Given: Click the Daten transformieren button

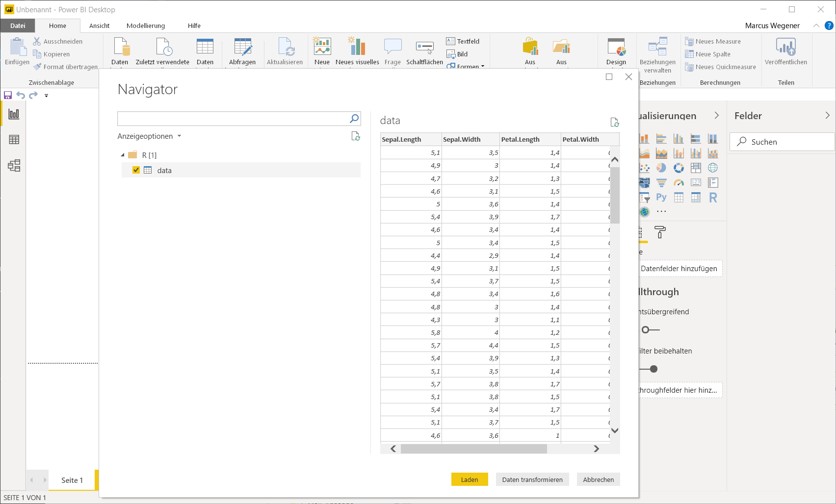Looking at the screenshot, I should pyautogui.click(x=532, y=479).
